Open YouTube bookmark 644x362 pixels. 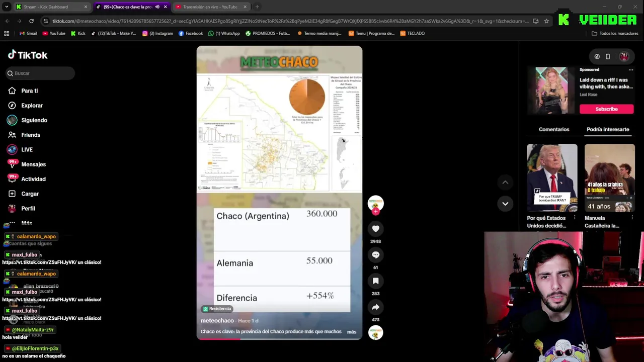point(54,34)
